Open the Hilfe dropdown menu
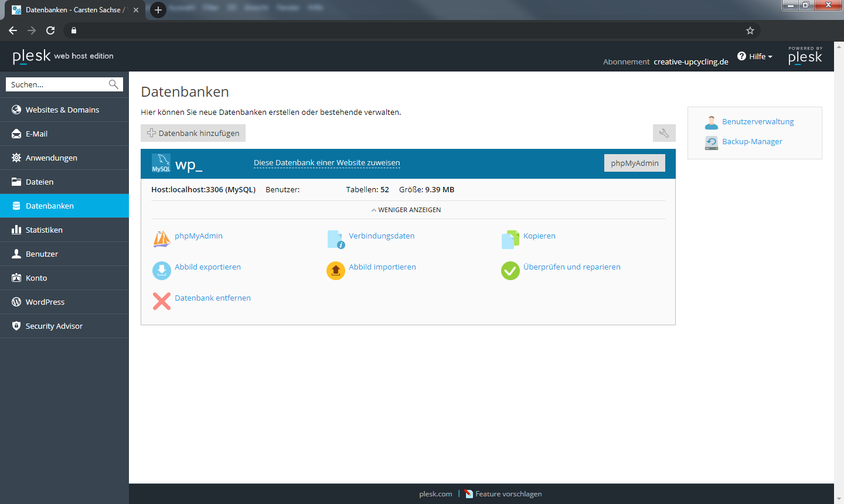The width and height of the screenshot is (844, 504). pyautogui.click(x=755, y=56)
